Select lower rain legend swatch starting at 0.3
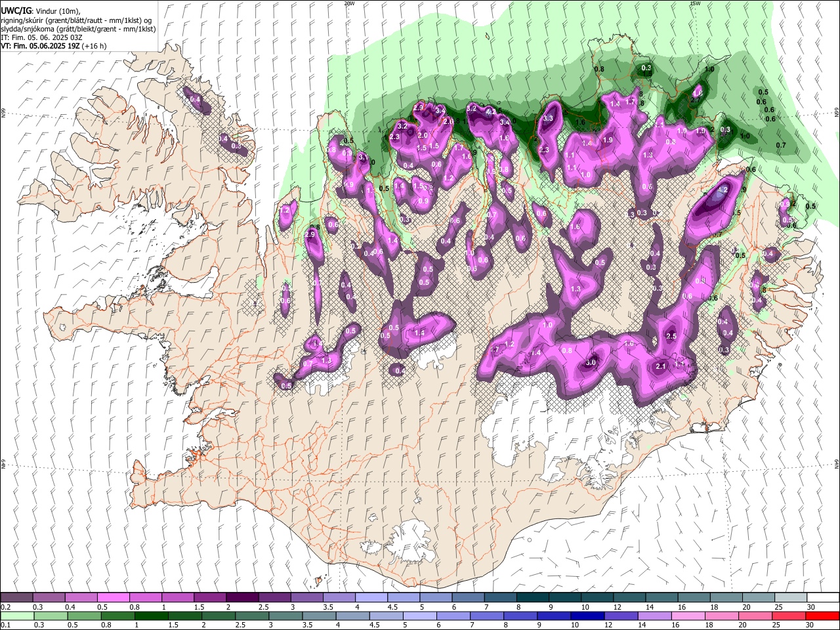This screenshot has width=840, height=630. (50, 616)
